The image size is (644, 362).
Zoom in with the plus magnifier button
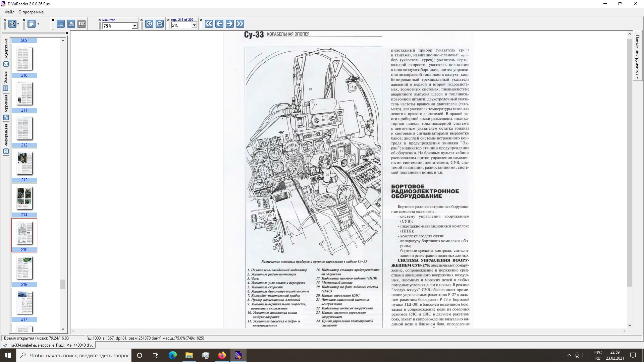click(149, 24)
